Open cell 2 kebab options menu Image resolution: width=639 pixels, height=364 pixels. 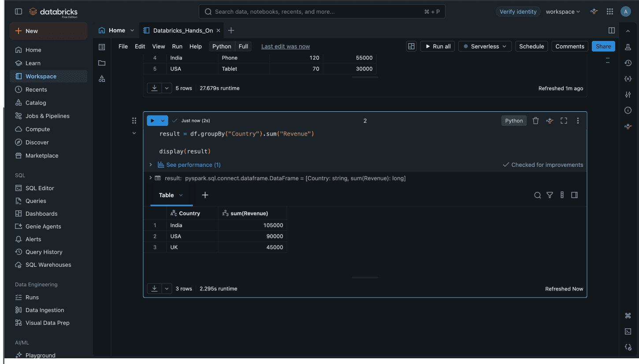point(578,121)
